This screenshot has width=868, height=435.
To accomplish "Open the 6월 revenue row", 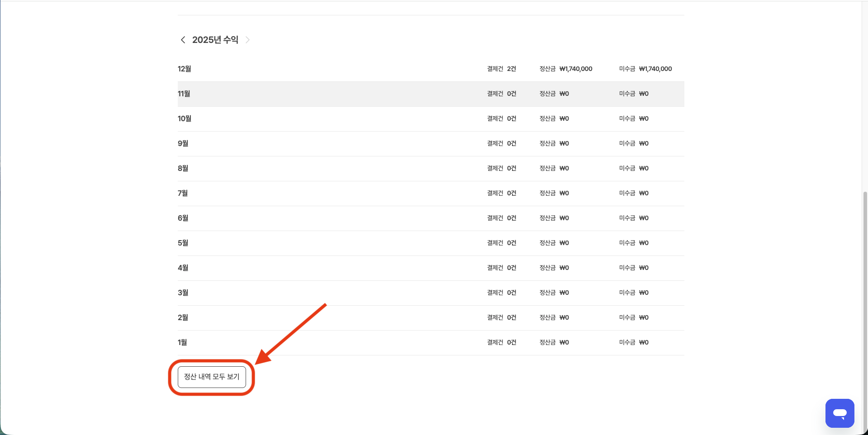I will [183, 218].
